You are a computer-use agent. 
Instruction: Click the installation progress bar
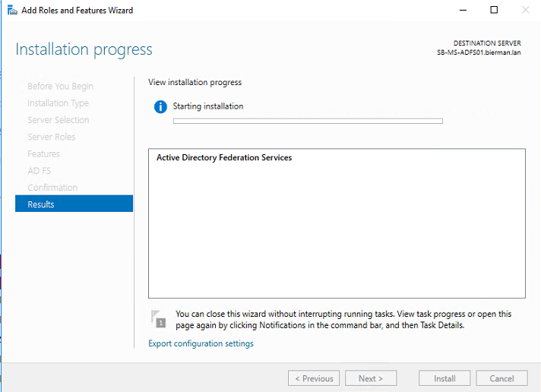[308, 121]
